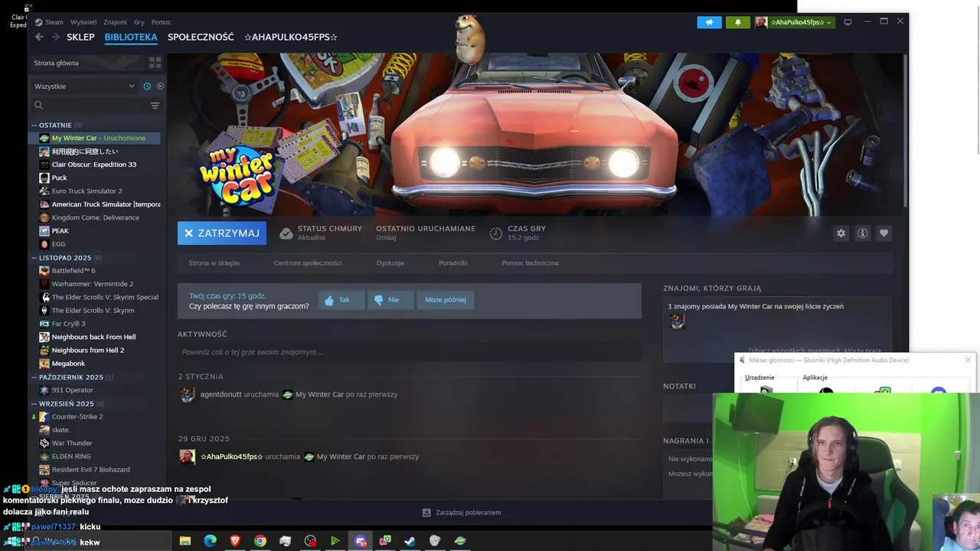This screenshot has width=980, height=551.
Task: Open Discord from taskbar
Action: [361, 541]
